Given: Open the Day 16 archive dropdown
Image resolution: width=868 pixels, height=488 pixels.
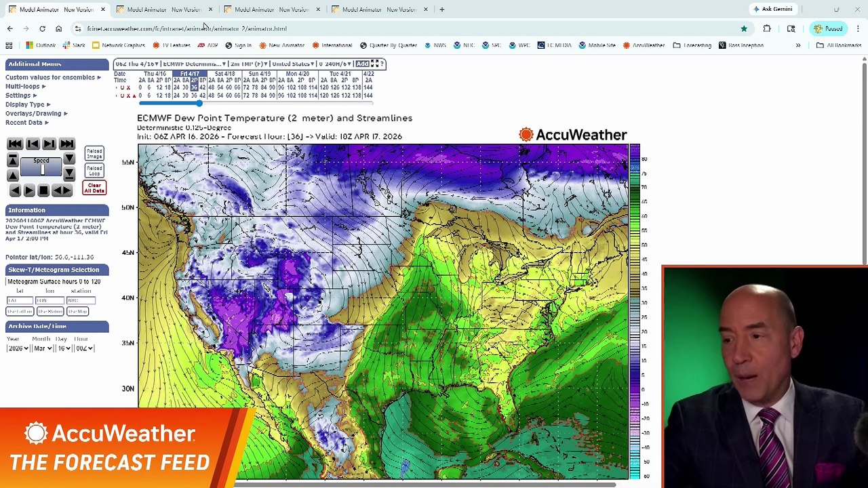Looking at the screenshot, I should [63, 348].
